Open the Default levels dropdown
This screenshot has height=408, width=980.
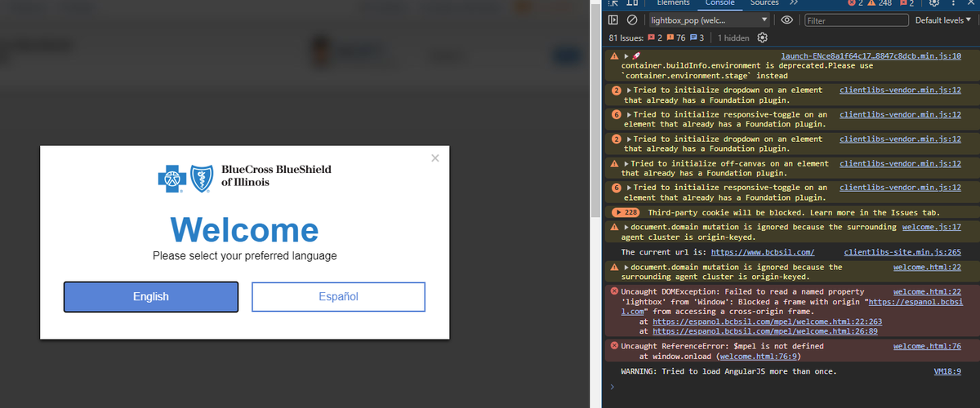[943, 20]
